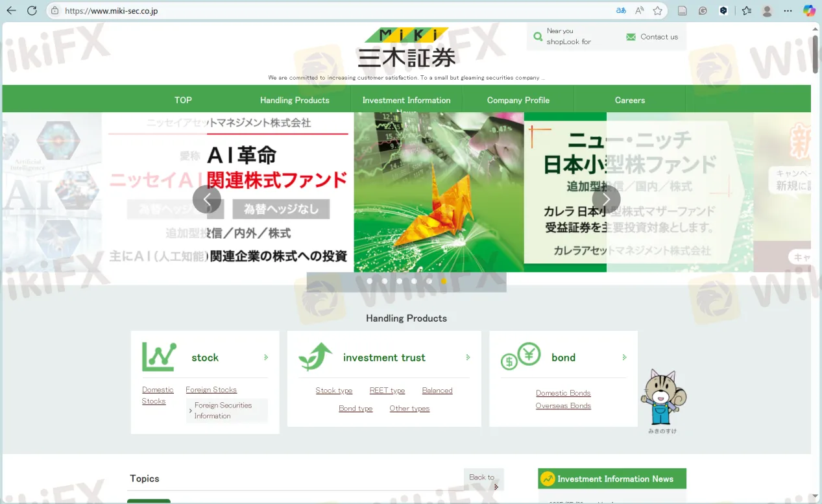
Task: Expand the bond section arrow
Action: click(x=624, y=357)
